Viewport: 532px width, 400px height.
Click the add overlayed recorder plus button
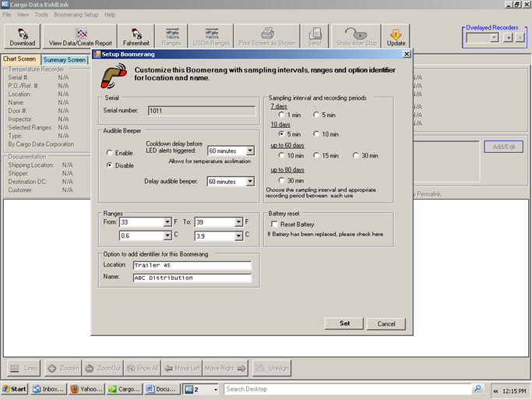[x=508, y=37]
